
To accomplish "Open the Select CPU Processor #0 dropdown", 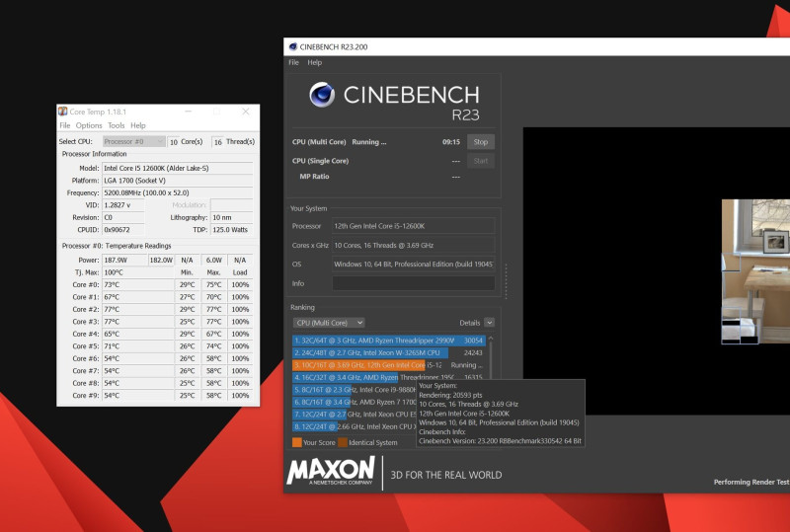I will (x=134, y=141).
